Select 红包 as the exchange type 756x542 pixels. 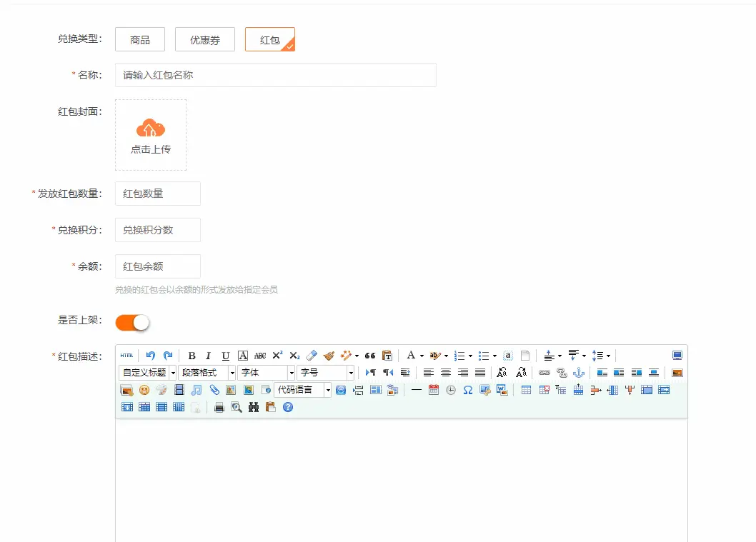(269, 39)
